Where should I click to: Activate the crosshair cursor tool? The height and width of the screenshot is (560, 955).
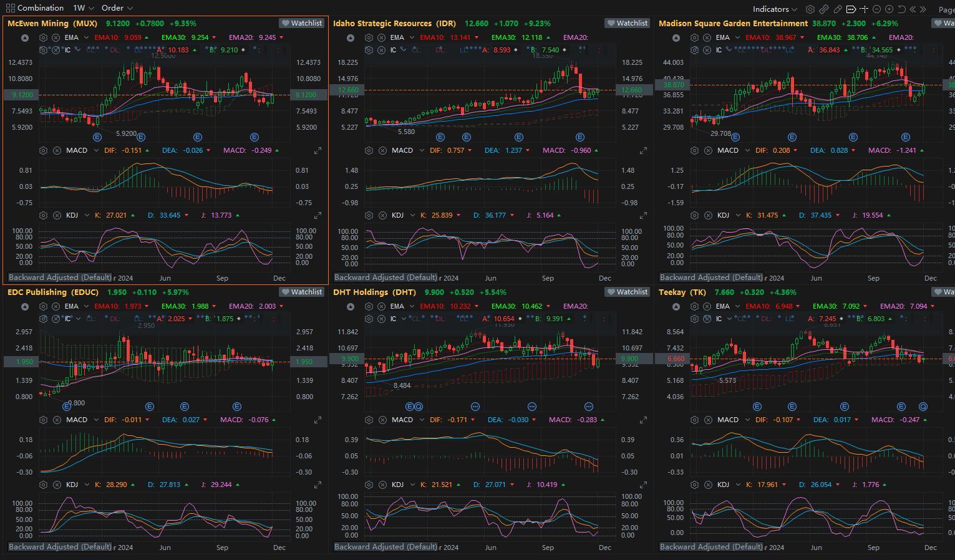click(x=864, y=9)
